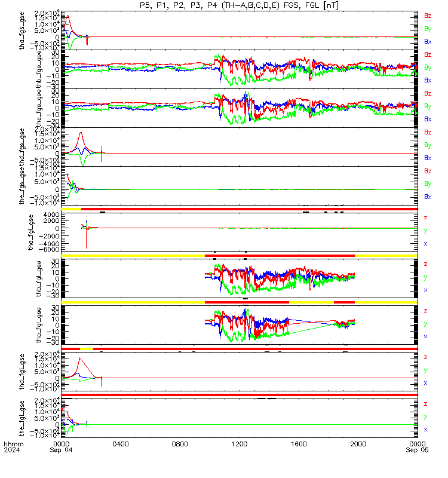Click the plot title 'P5, P1, P2, P3, P4 (TH-A,B,C,D,E) FGS, FGL [nT]'
The image size is (448, 478).
239,5
